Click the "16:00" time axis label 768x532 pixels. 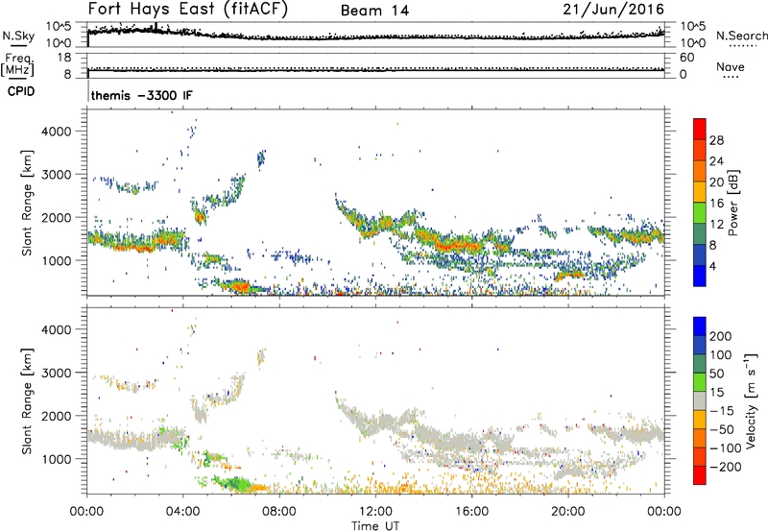pyautogui.click(x=471, y=512)
